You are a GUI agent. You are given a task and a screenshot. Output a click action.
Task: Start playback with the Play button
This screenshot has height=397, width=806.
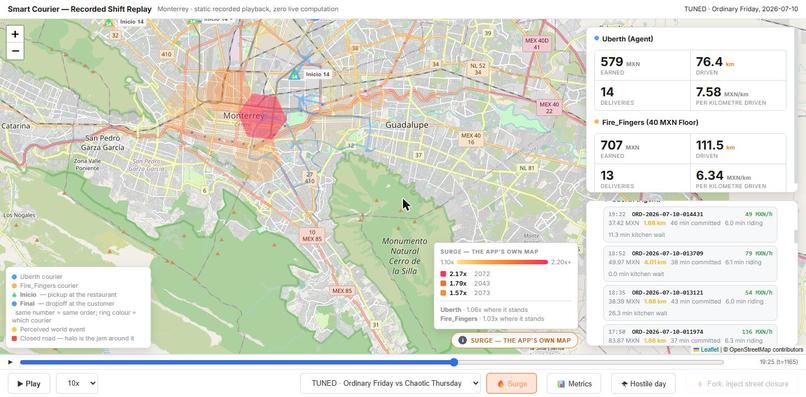tap(29, 384)
